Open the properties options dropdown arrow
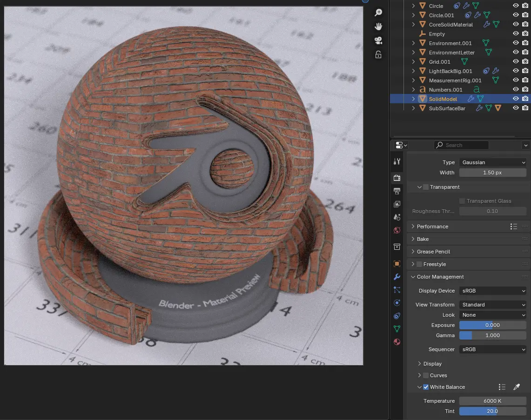Viewport: 531px width, 420px height. (525, 145)
